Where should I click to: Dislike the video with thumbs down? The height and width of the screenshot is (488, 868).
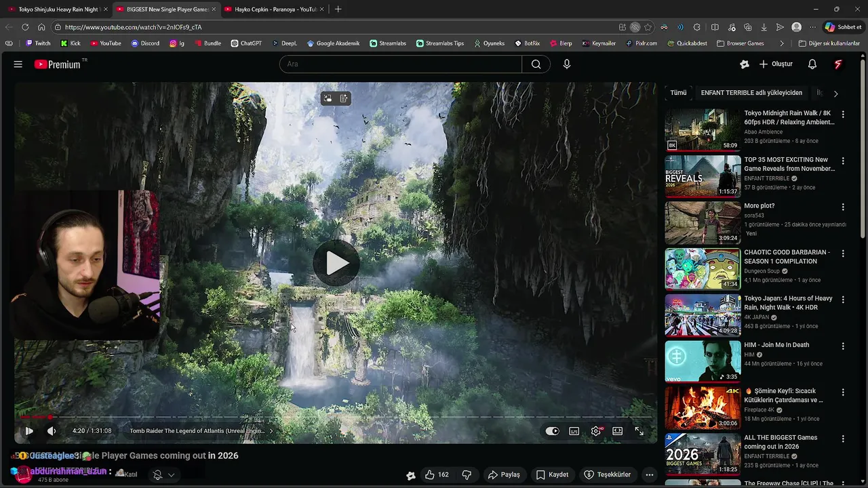(x=467, y=474)
